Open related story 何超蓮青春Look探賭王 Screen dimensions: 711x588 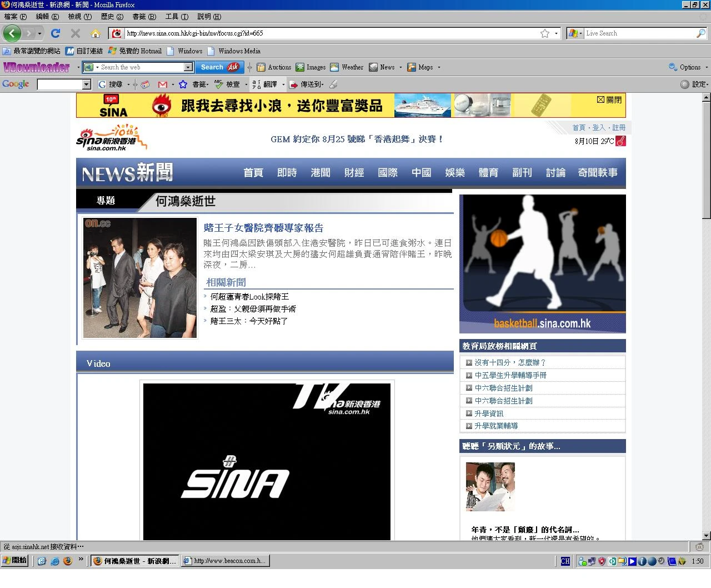[x=249, y=297]
